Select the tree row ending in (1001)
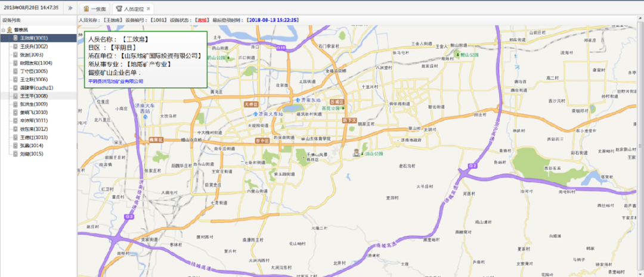 [x=39, y=38]
